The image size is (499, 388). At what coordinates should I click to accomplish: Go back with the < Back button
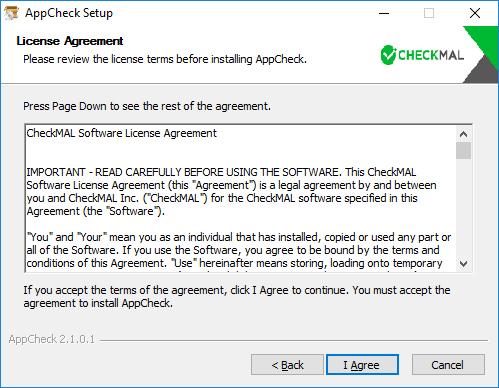[x=287, y=365]
